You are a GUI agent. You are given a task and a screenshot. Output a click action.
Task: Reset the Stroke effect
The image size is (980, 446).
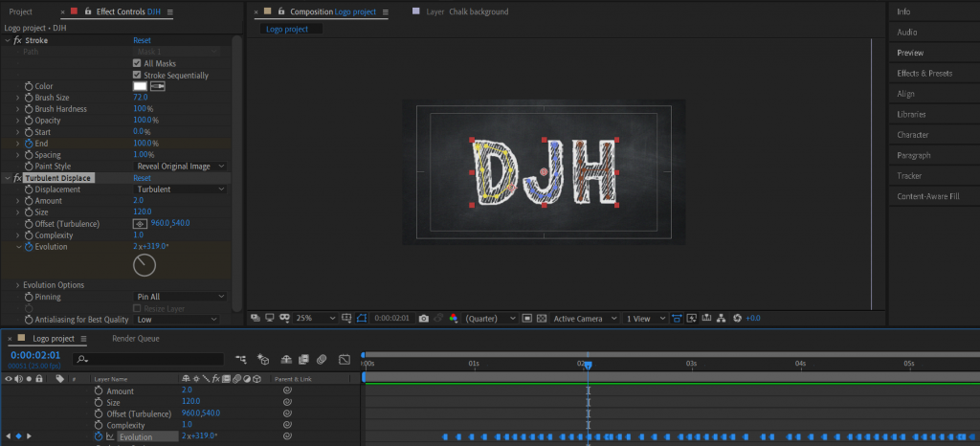point(142,41)
